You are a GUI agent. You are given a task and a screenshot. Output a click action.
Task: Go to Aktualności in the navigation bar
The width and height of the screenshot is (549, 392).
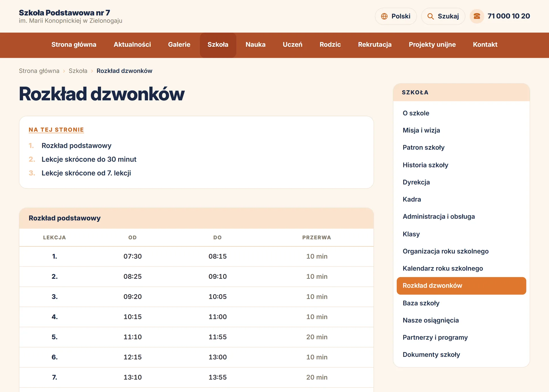click(x=132, y=45)
